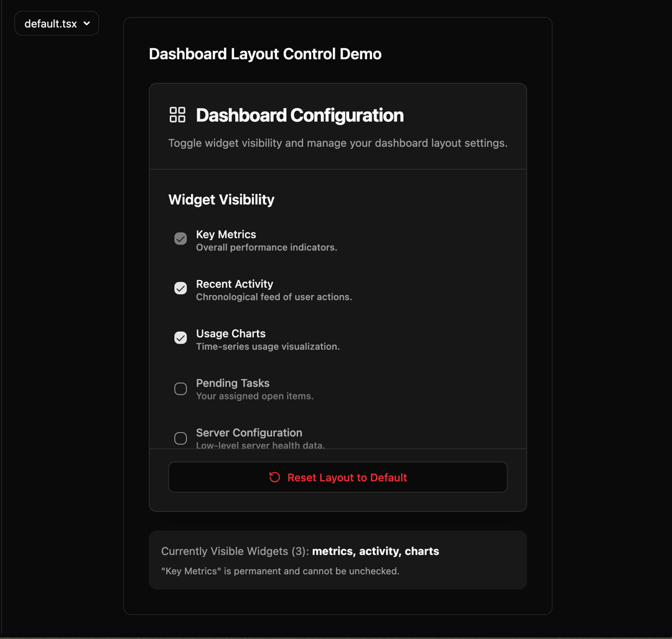Click the 'Usage Charts' label text
Image resolution: width=672 pixels, height=639 pixels.
point(231,333)
